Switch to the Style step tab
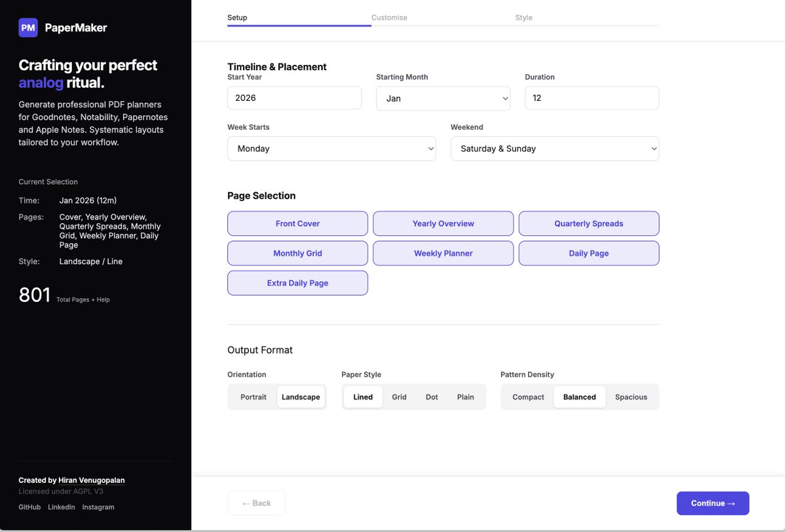The height and width of the screenshot is (532, 786). pos(524,18)
